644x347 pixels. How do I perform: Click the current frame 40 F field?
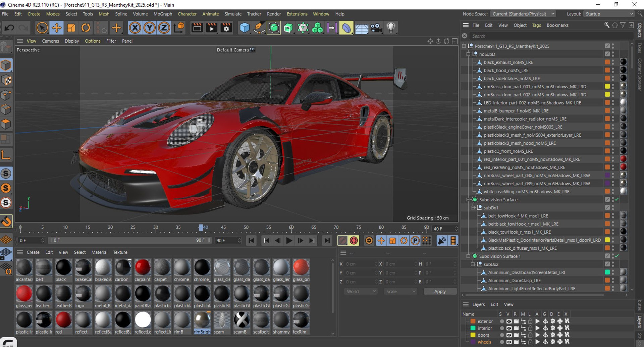point(445,229)
